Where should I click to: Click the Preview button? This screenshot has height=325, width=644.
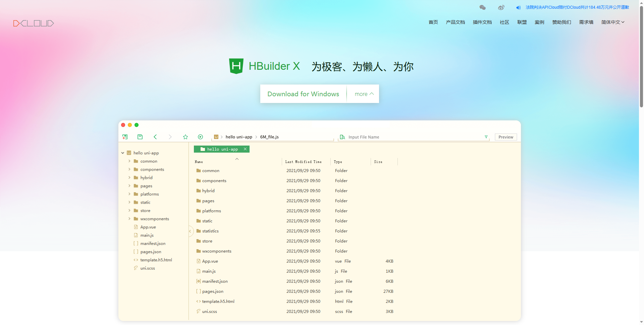pos(505,137)
